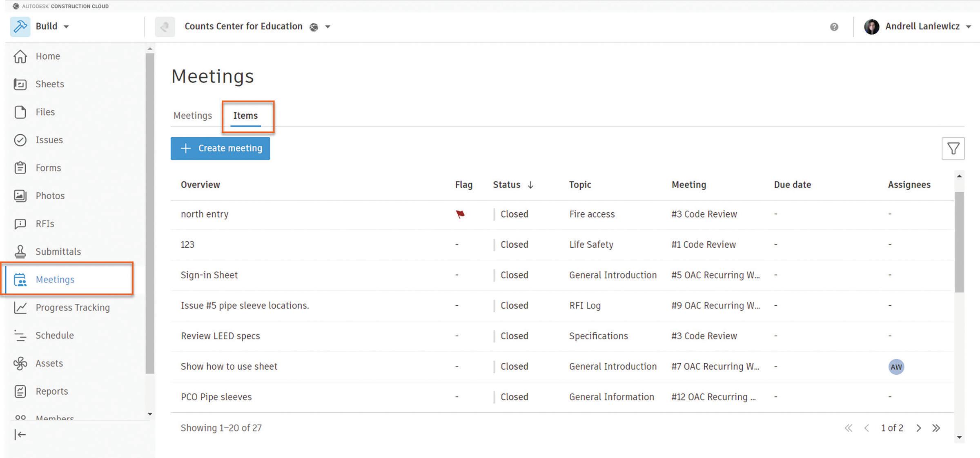Viewport: 980px width, 458px height.
Task: Open the 123 item row
Action: [x=562, y=245]
